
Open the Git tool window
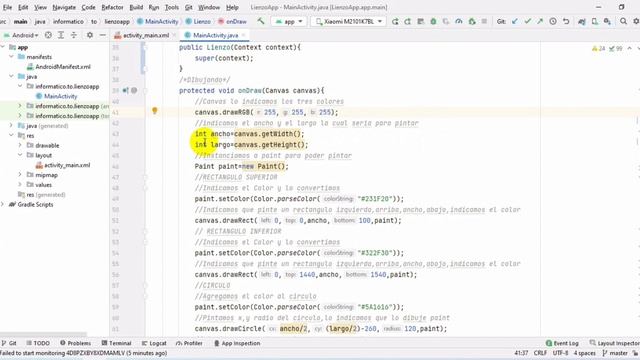[x=9, y=343]
